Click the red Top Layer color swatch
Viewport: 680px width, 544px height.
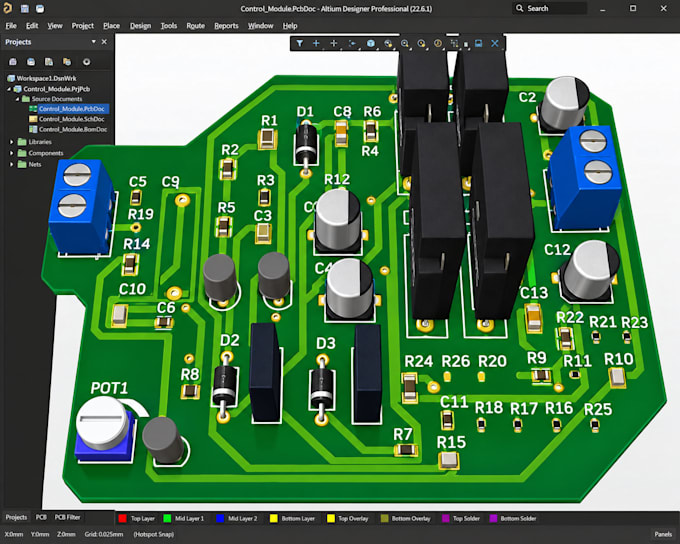(122, 518)
